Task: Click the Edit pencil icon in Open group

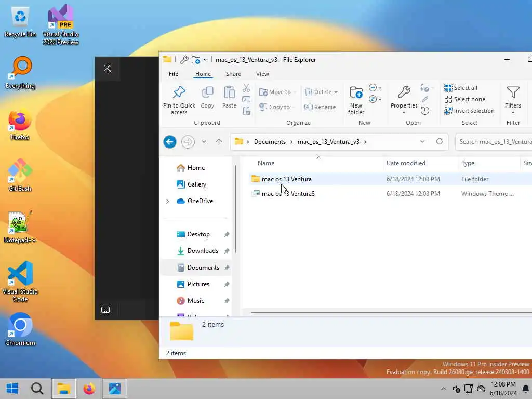Action: tap(425, 99)
